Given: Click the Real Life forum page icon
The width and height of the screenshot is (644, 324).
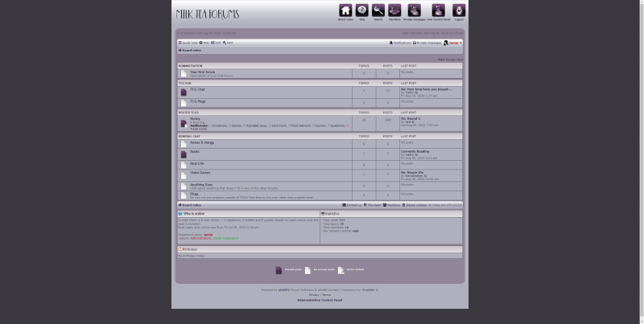Looking at the screenshot, I should pyautogui.click(x=184, y=165).
